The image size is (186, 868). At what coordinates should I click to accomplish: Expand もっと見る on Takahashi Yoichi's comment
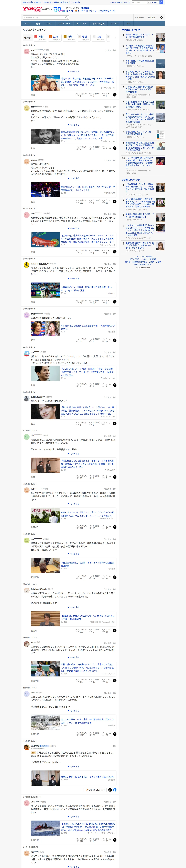tap(73, 607)
